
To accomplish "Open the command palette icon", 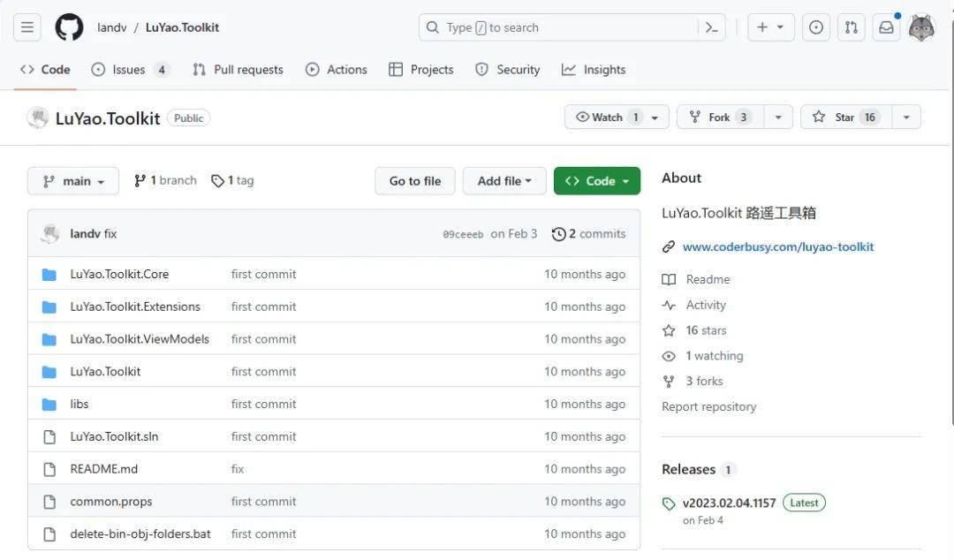I will pos(711,27).
